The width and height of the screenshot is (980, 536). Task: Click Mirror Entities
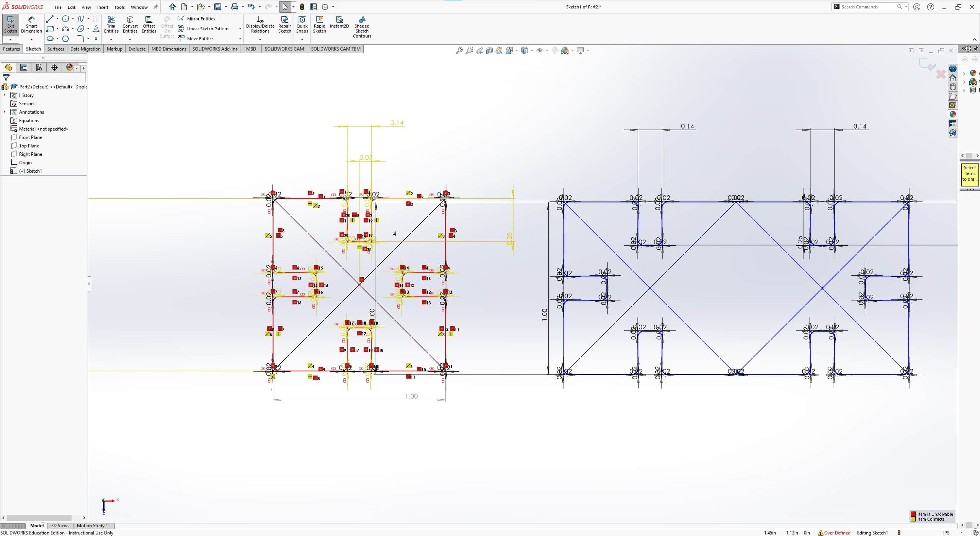pyautogui.click(x=196, y=19)
